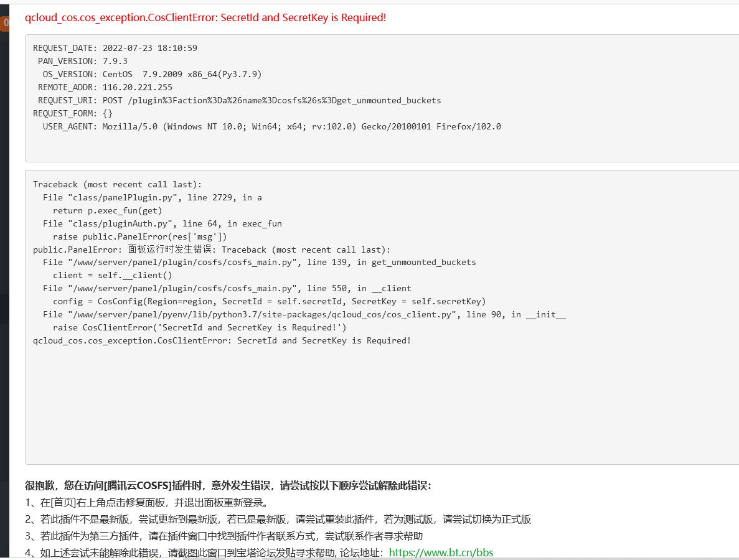Open the https://www.bt.cn/bbs forum link

pyautogui.click(x=441, y=553)
